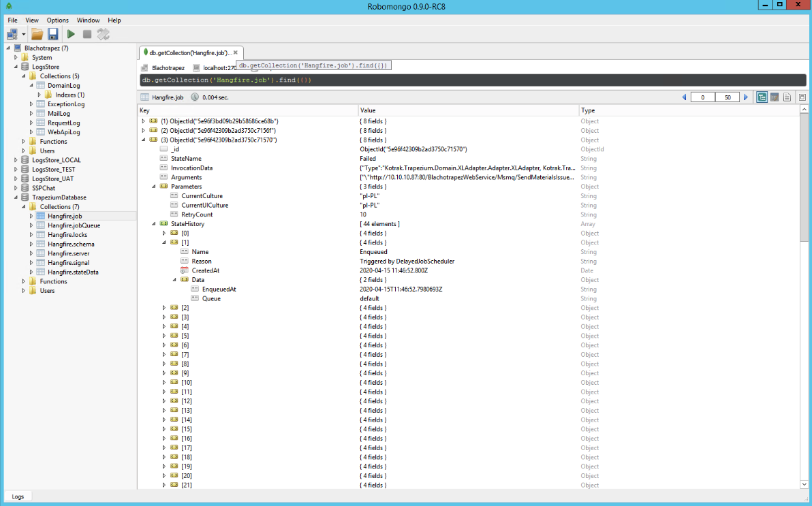Click the Key column header

[248, 110]
